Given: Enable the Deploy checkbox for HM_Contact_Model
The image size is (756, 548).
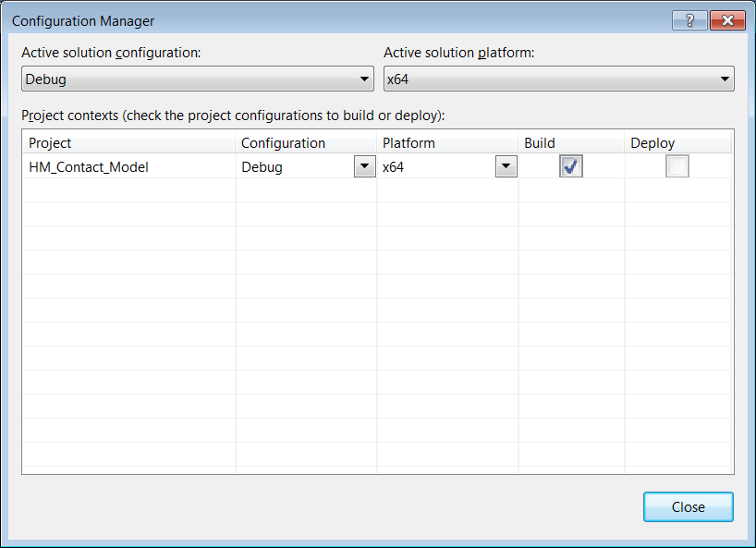Looking at the screenshot, I should coord(677,166).
